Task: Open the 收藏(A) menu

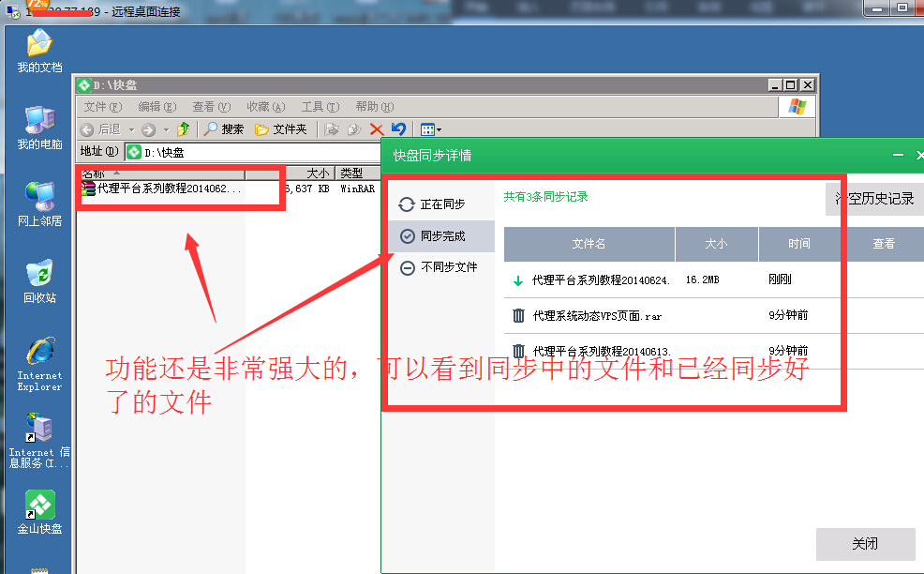Action: pyautogui.click(x=266, y=107)
